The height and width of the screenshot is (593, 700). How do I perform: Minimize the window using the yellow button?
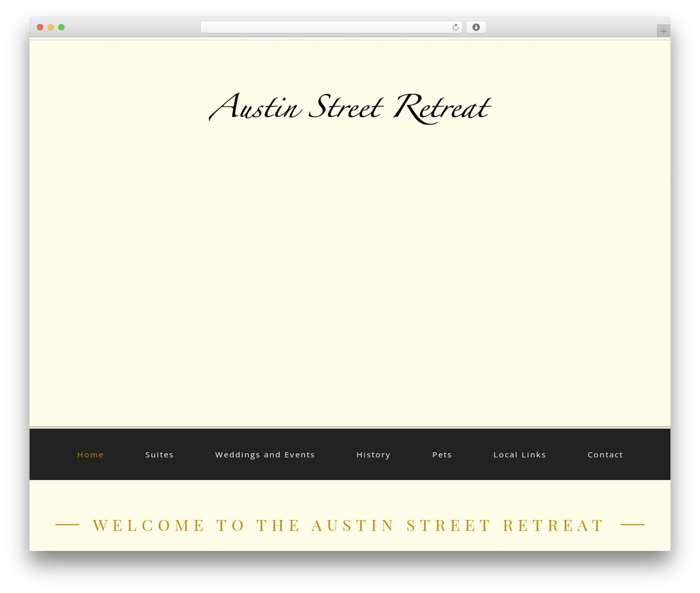pos(51,27)
